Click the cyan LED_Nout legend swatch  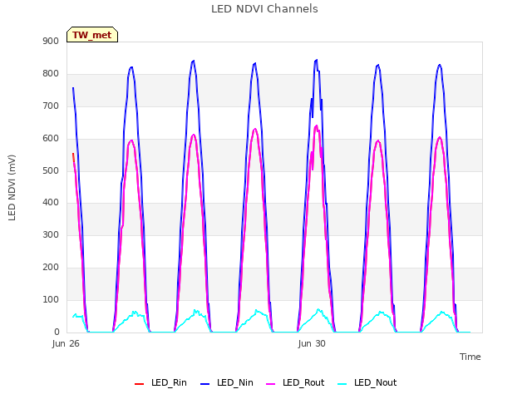pos(342,384)
